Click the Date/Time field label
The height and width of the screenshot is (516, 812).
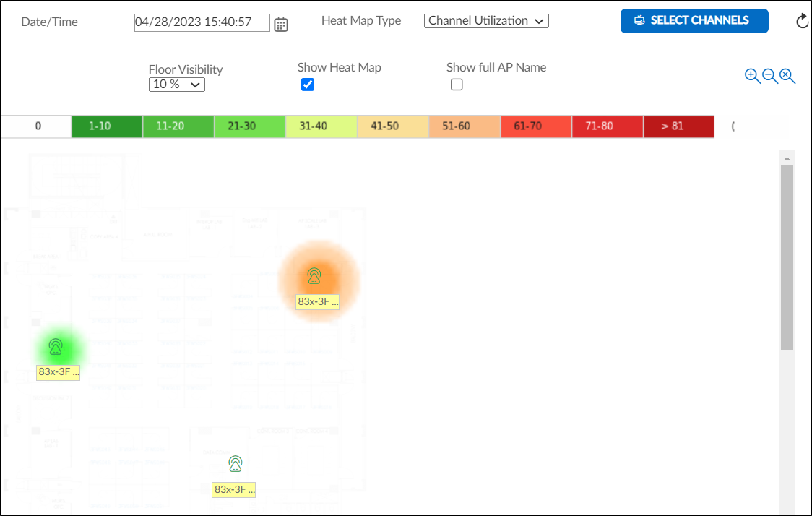click(x=48, y=22)
